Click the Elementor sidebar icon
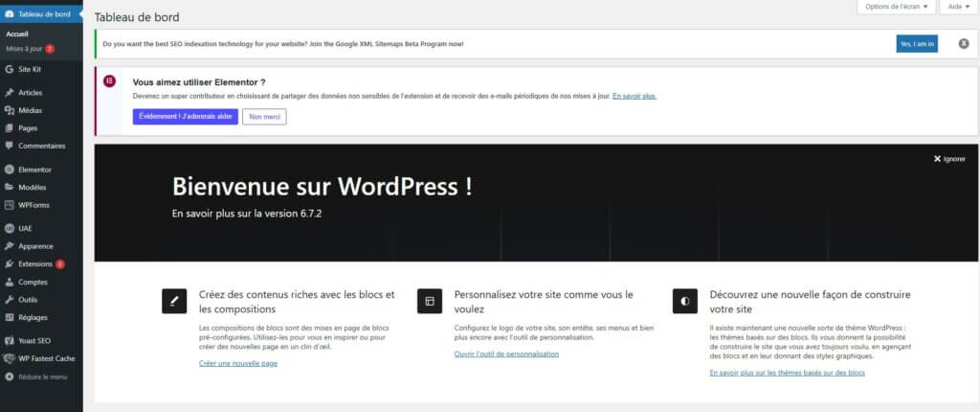The image size is (980, 412). 9,170
